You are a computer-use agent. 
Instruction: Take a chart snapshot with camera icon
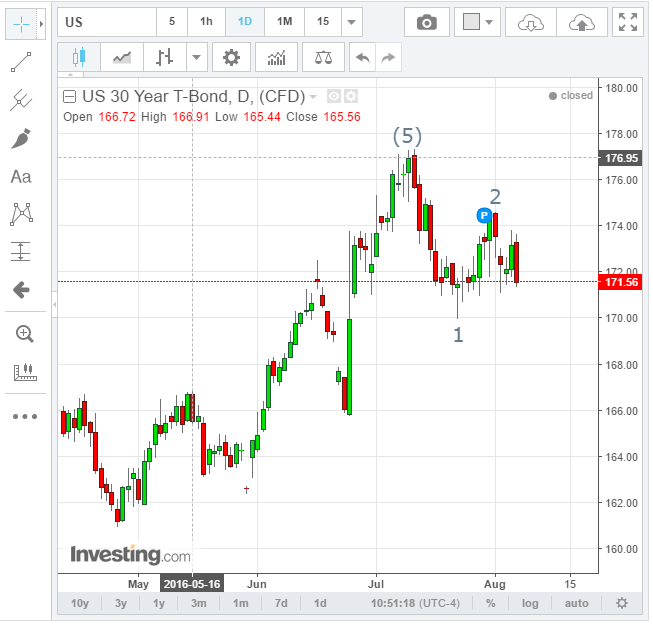pyautogui.click(x=427, y=22)
